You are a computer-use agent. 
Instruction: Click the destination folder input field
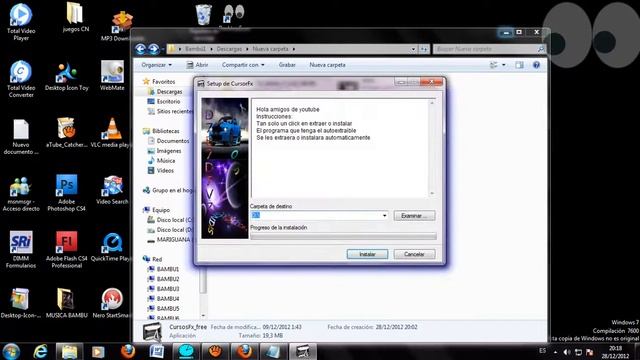click(316, 216)
